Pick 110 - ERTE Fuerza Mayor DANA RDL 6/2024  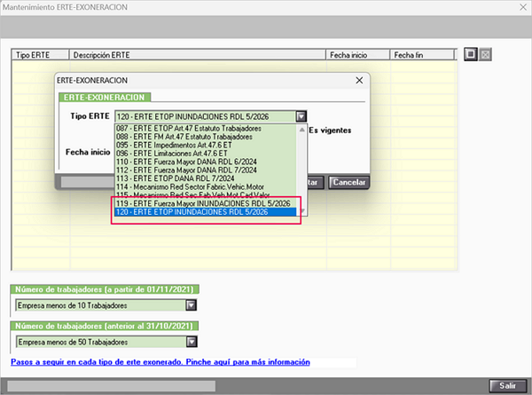206,162
